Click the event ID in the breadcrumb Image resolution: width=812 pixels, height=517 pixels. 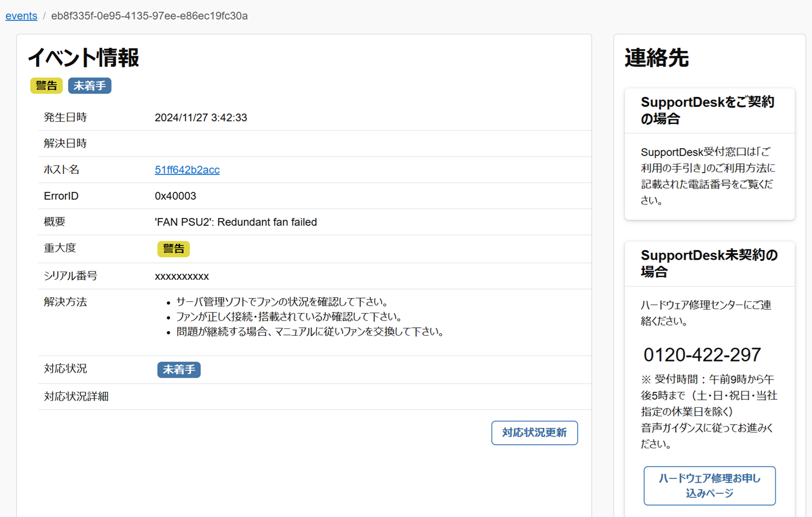[149, 16]
